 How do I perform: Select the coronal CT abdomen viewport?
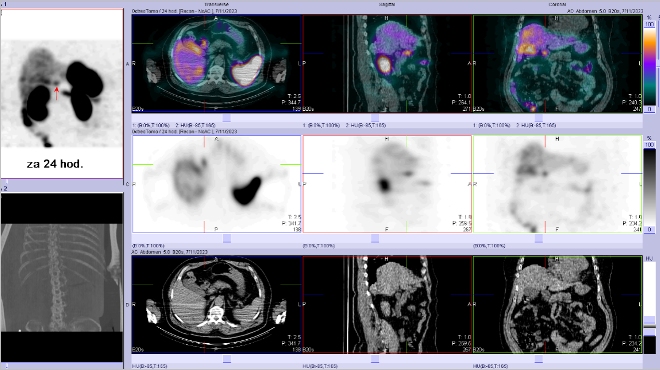(558, 304)
